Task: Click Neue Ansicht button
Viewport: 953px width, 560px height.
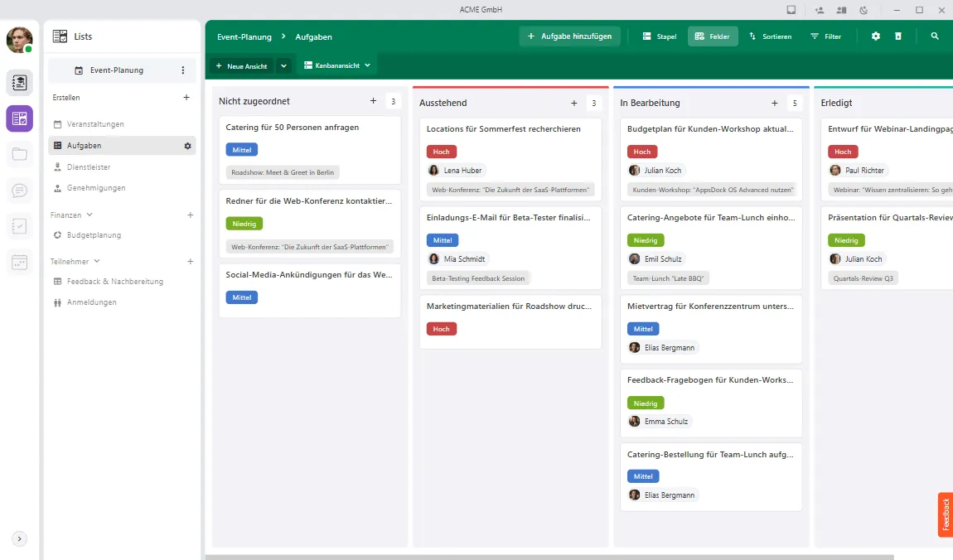Action: coord(242,66)
